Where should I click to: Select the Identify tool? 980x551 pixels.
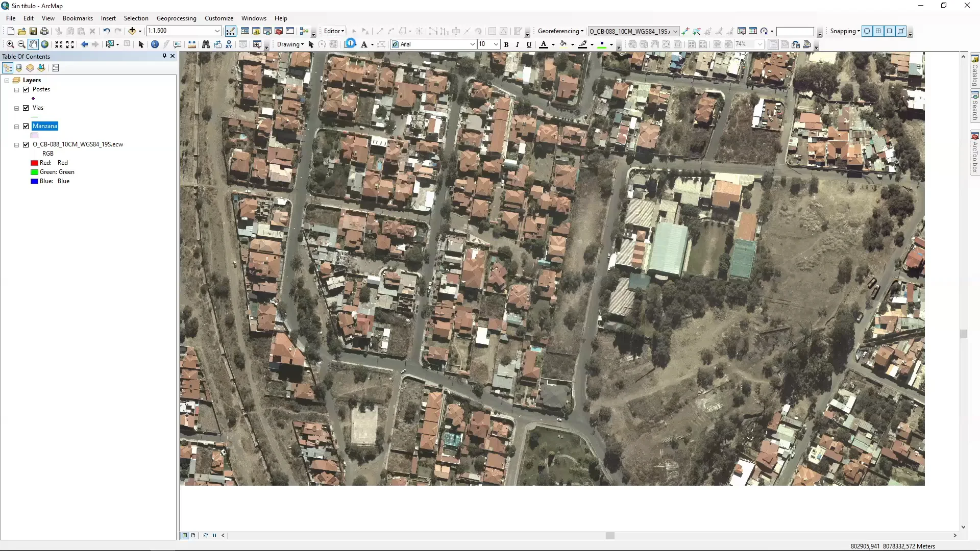coord(155,44)
